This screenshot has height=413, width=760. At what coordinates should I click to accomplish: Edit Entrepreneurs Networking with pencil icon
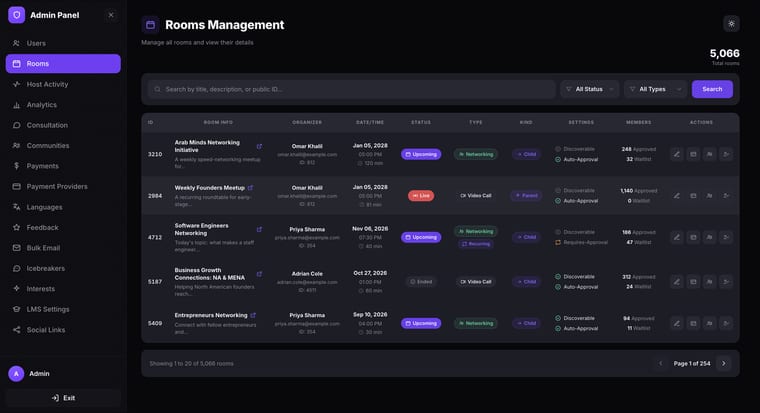[677, 323]
